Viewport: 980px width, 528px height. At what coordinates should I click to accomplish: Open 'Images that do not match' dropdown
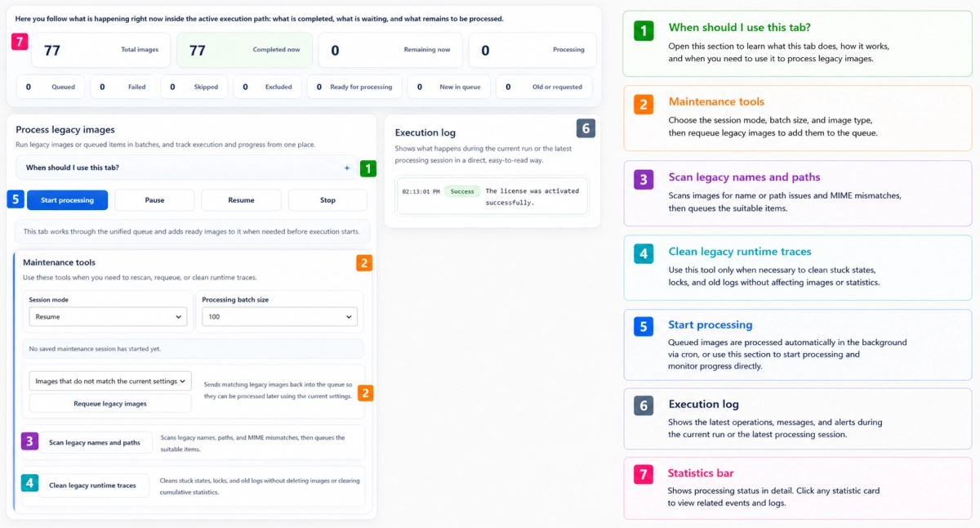[x=110, y=381]
